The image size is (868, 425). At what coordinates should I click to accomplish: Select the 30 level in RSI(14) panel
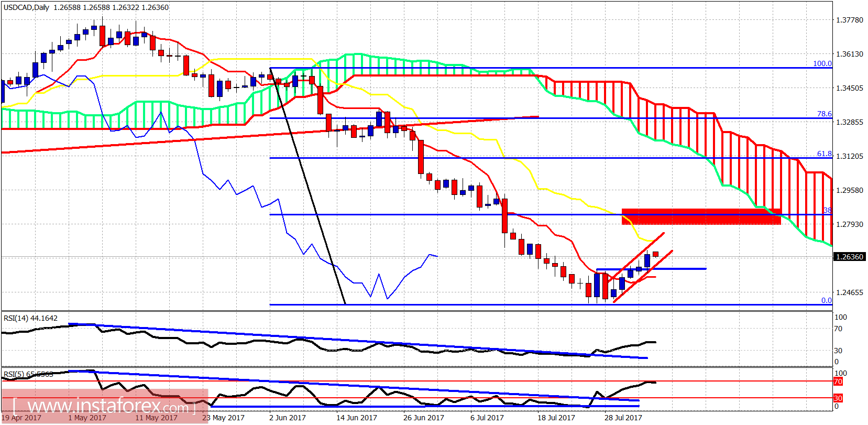[838, 351]
